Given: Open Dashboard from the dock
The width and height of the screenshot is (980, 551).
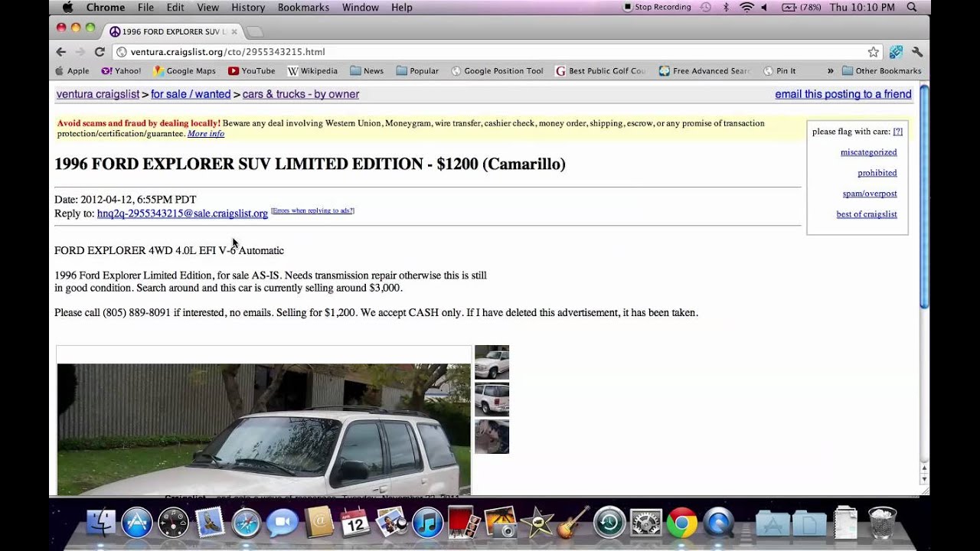Looking at the screenshot, I should coord(173,523).
